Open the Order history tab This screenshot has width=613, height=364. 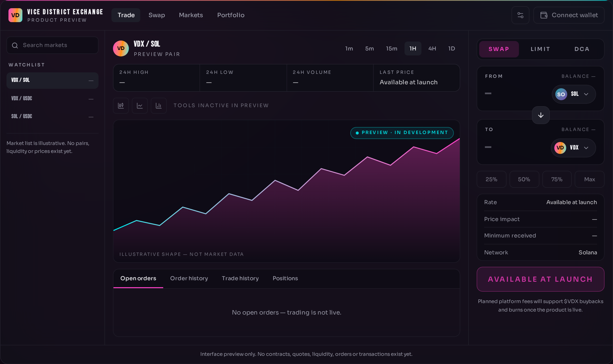(x=189, y=278)
